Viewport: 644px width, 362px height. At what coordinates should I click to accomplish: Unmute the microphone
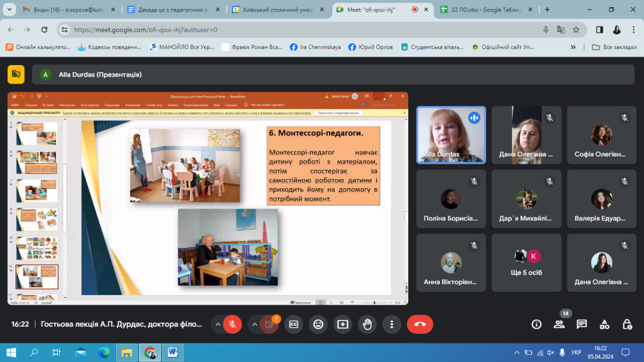pyautogui.click(x=232, y=324)
